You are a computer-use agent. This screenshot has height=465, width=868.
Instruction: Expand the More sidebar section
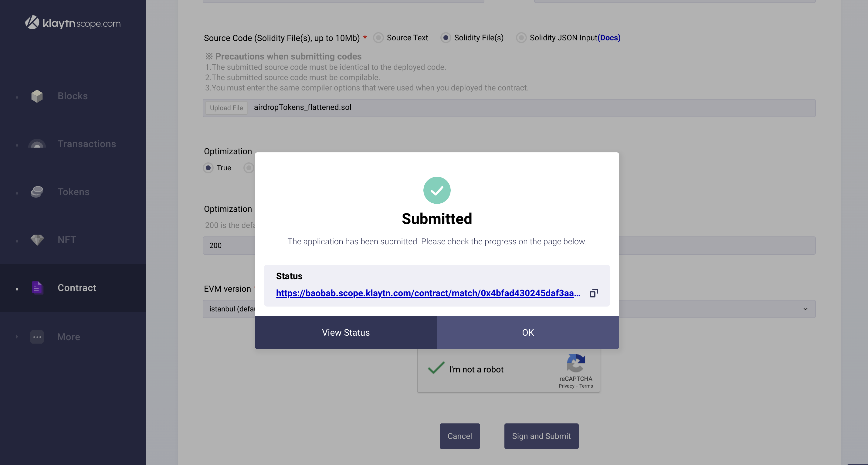17,337
